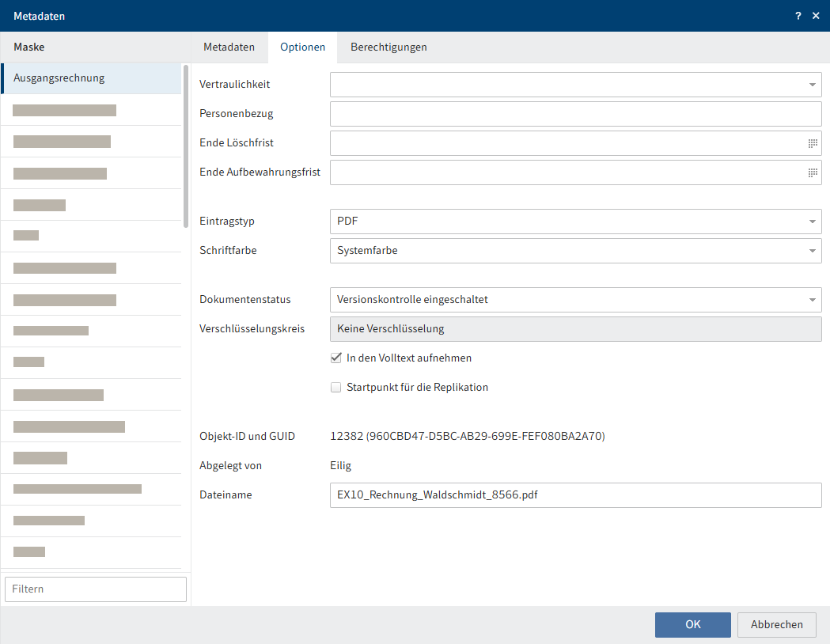This screenshot has width=830, height=644.
Task: Click the Abbrechen button
Action: coord(776,624)
